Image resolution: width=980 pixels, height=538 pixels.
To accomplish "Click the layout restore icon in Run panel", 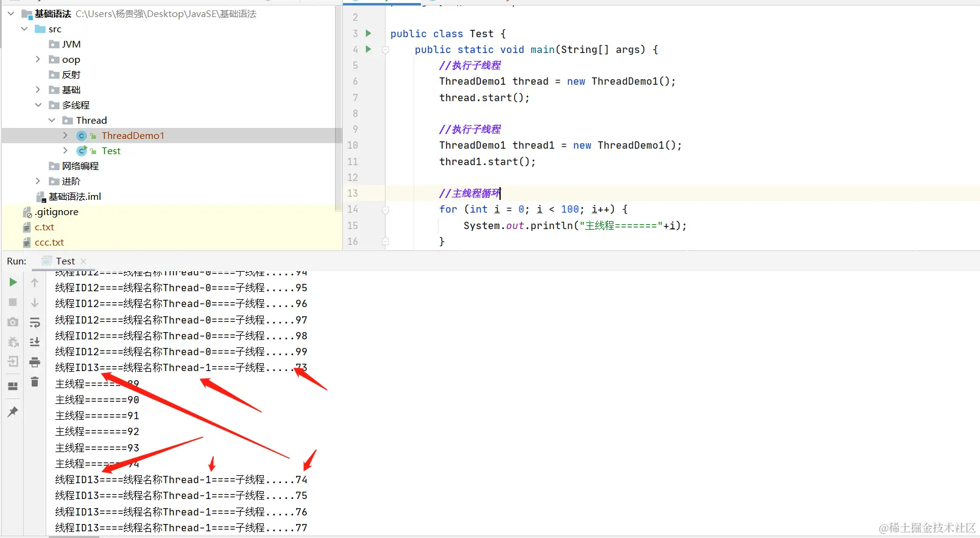I will click(13, 386).
